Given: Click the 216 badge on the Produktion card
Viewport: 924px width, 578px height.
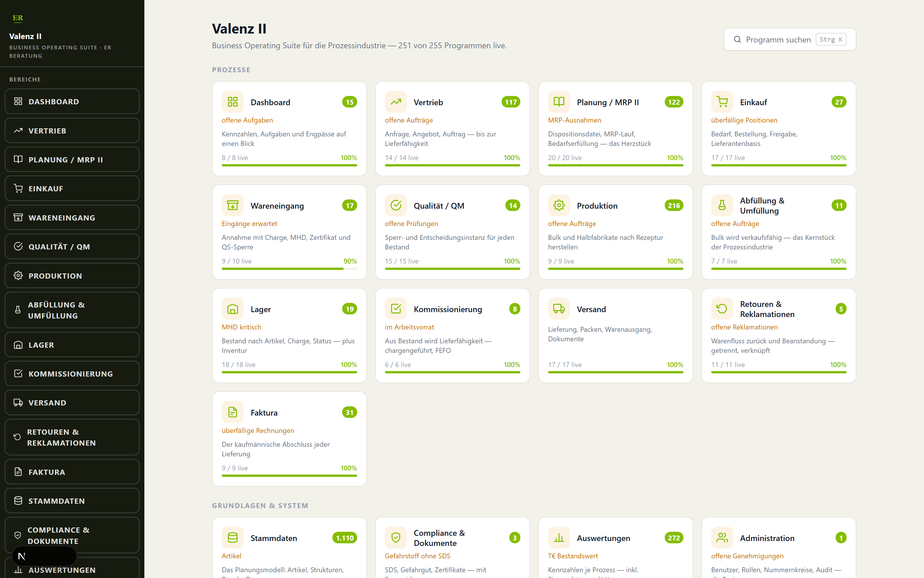Looking at the screenshot, I should click(x=674, y=206).
